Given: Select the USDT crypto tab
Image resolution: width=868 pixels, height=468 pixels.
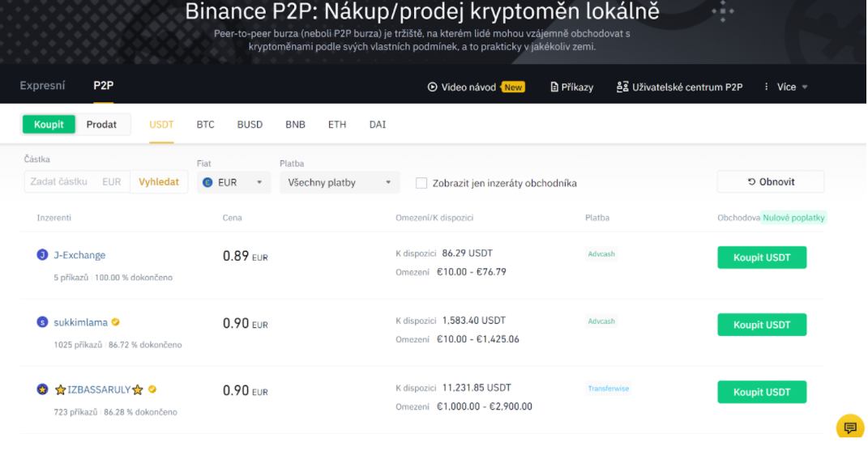Looking at the screenshot, I should click(x=161, y=125).
